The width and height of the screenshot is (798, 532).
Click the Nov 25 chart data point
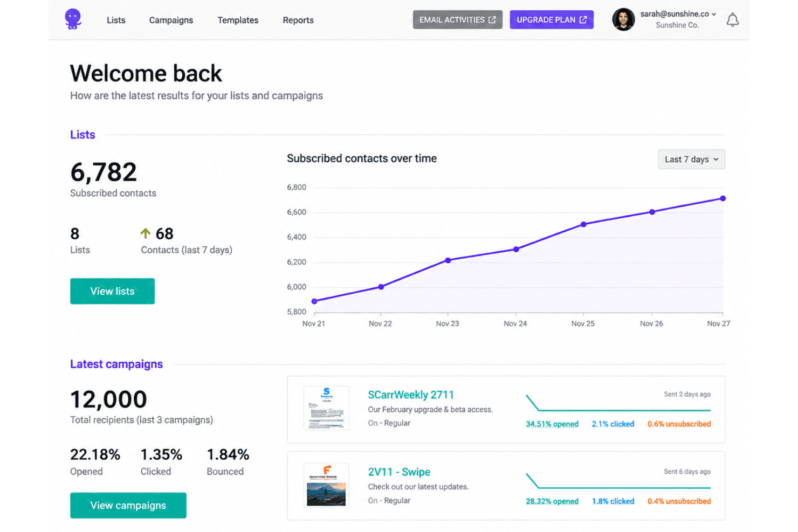(x=583, y=224)
